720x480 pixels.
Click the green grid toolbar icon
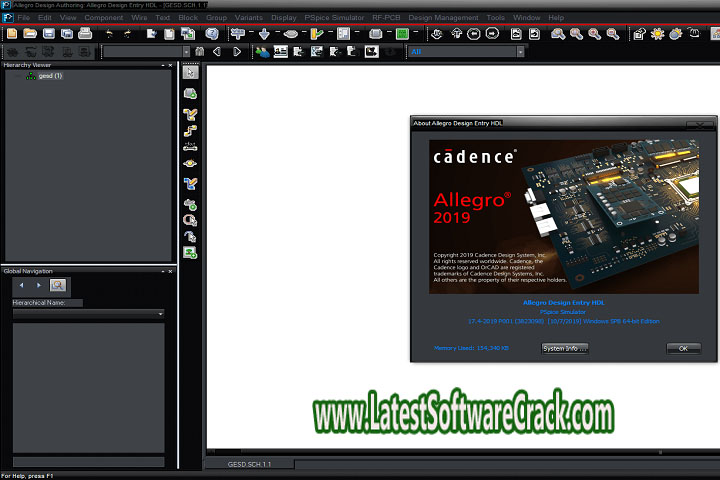pyautogui.click(x=402, y=34)
